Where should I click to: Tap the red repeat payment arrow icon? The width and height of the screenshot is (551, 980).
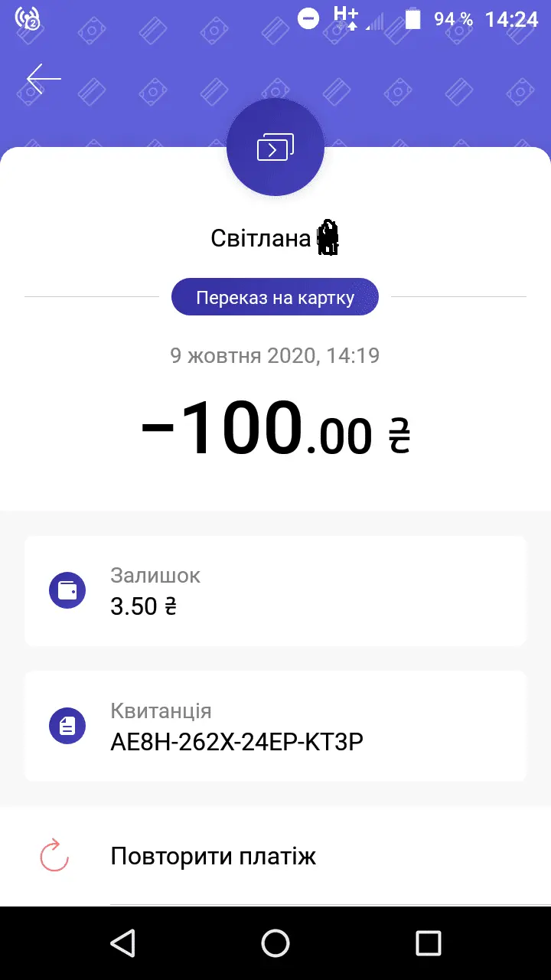[54, 855]
